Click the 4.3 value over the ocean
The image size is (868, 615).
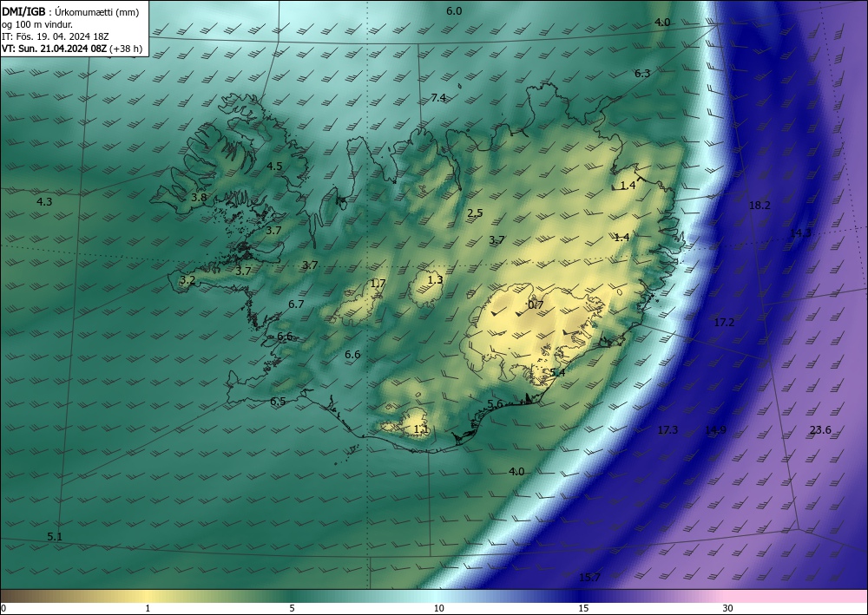pyautogui.click(x=44, y=202)
